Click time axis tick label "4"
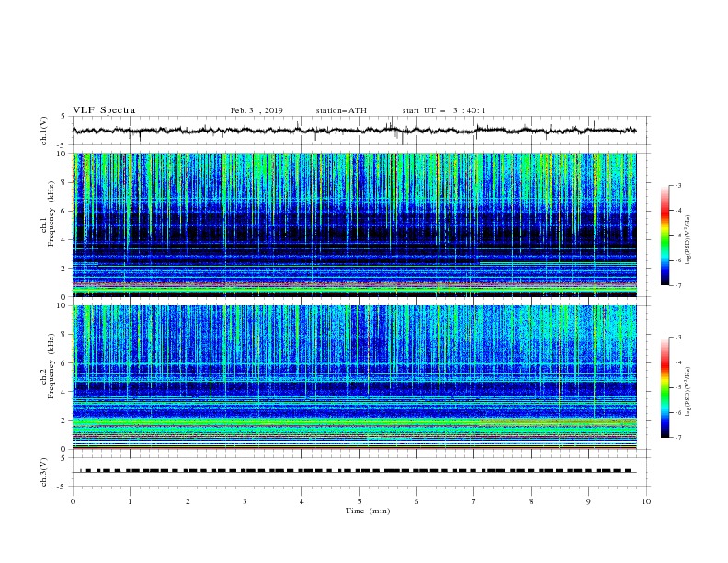The height and width of the screenshot is (563, 728). pyautogui.click(x=301, y=501)
